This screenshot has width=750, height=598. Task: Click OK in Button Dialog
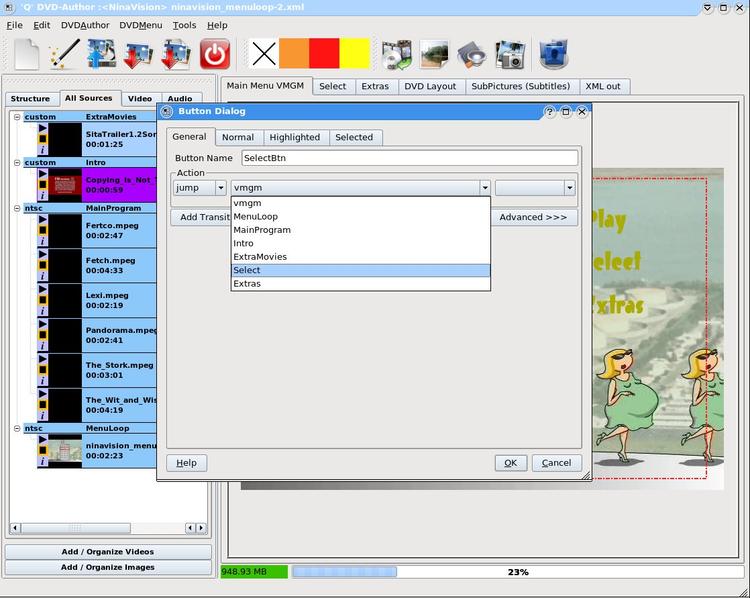pos(511,463)
